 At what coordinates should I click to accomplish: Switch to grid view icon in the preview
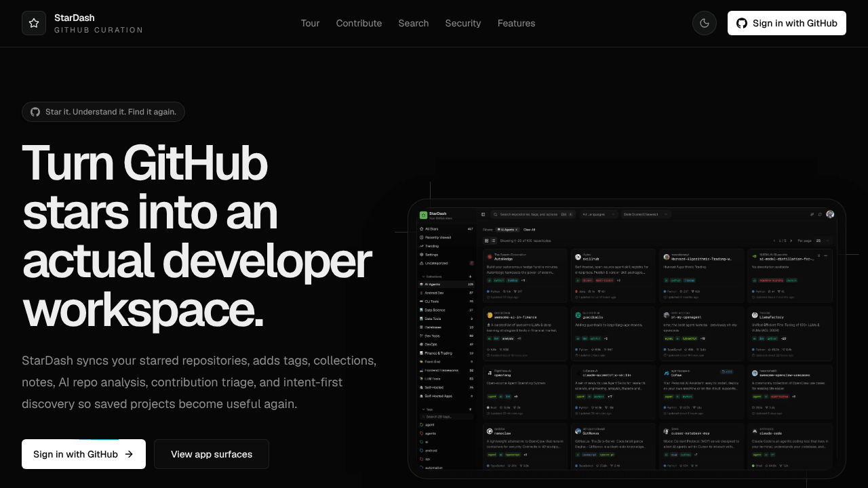(x=486, y=241)
